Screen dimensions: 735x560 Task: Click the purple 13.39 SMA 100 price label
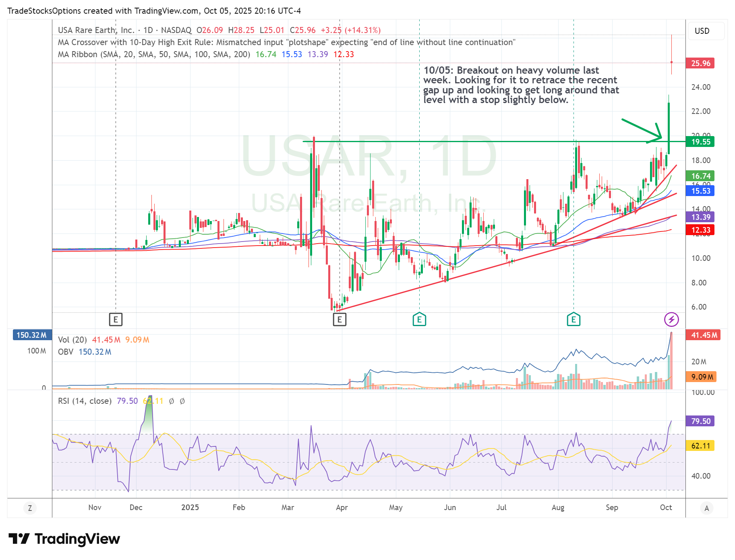(x=700, y=217)
